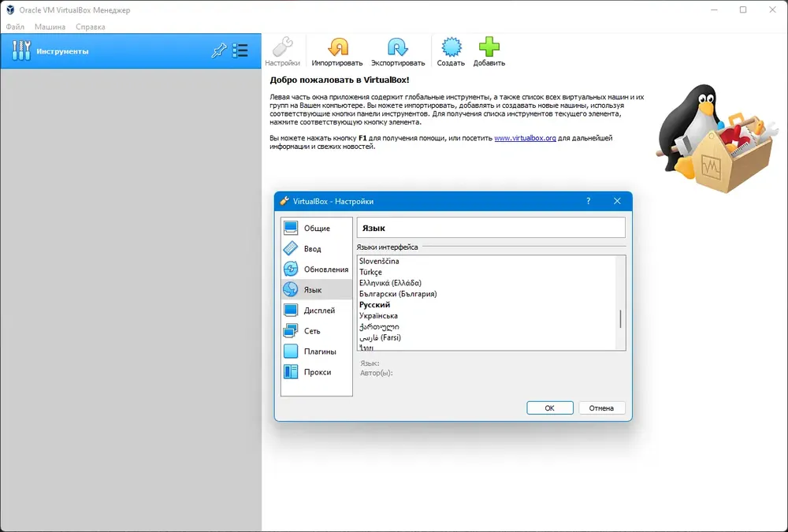Click the pin icon in Инструменты header
The image size is (788, 532).
218,50
